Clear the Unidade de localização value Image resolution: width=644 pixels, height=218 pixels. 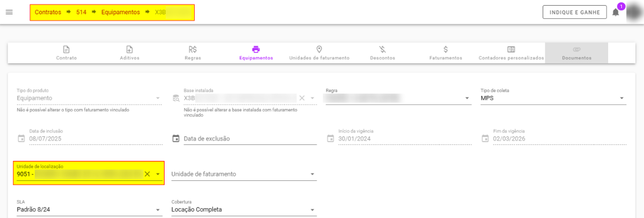pyautogui.click(x=147, y=174)
